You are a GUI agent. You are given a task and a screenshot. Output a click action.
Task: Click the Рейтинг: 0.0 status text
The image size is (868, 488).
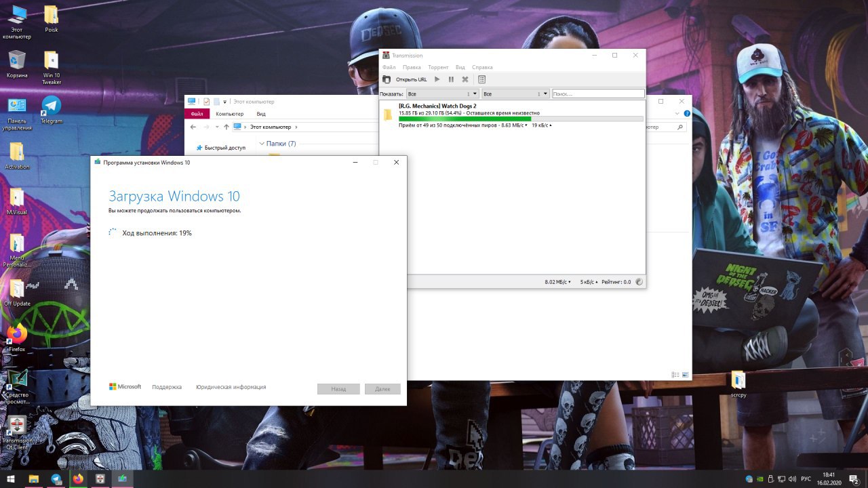click(x=616, y=282)
